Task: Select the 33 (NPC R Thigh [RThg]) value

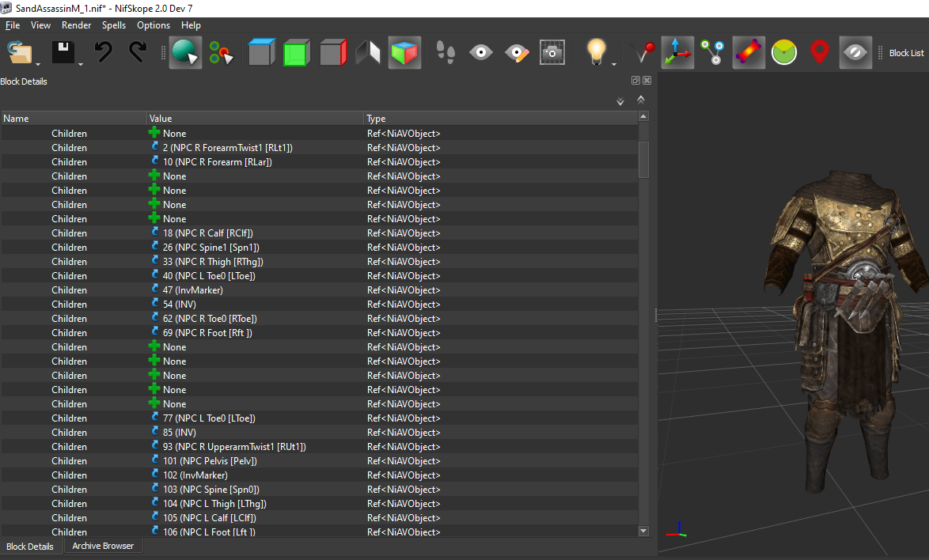Action: [x=214, y=262]
